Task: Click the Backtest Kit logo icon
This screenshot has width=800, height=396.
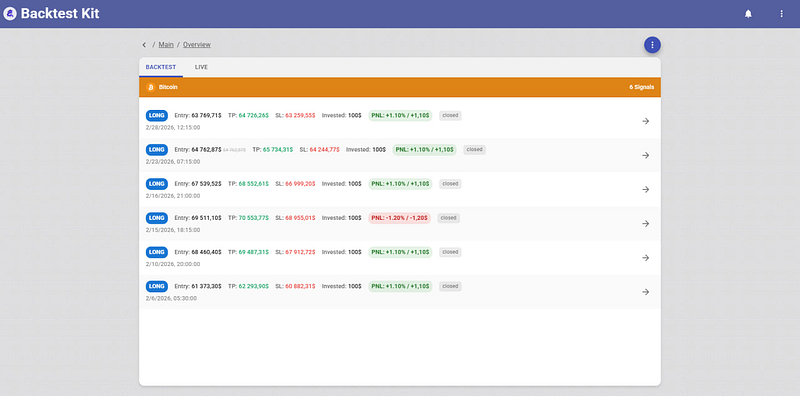Action: click(x=10, y=14)
